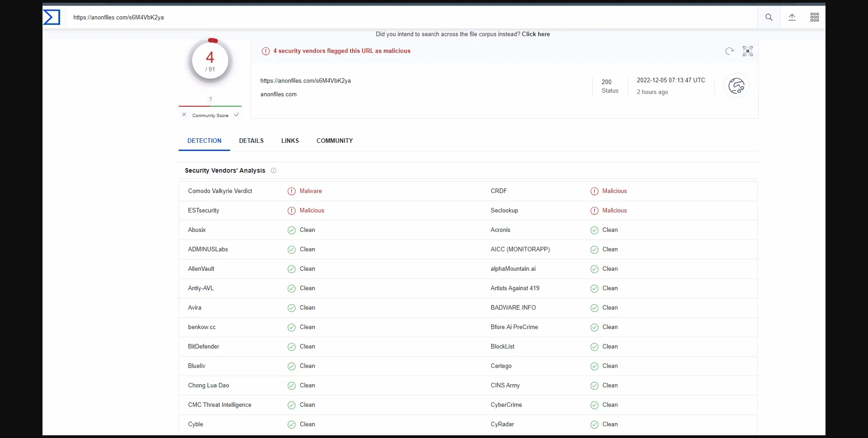868x438 pixels.
Task: Select the DETECTION tab
Action: [204, 141]
